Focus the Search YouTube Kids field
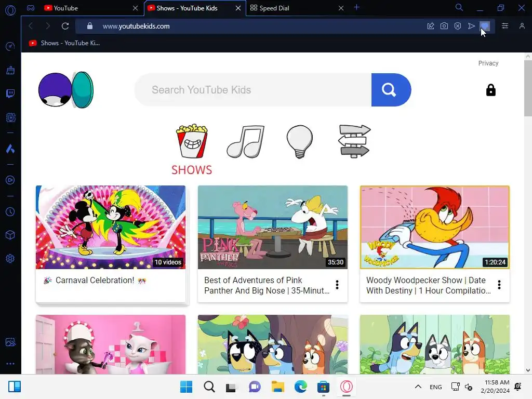Screen dimensions: 532x399 tap(253, 90)
